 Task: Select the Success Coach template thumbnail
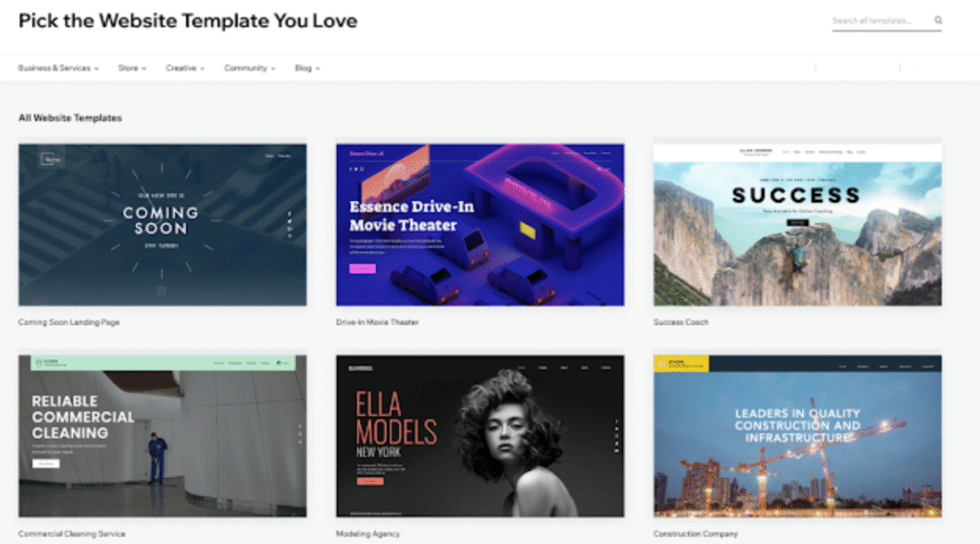click(x=797, y=224)
